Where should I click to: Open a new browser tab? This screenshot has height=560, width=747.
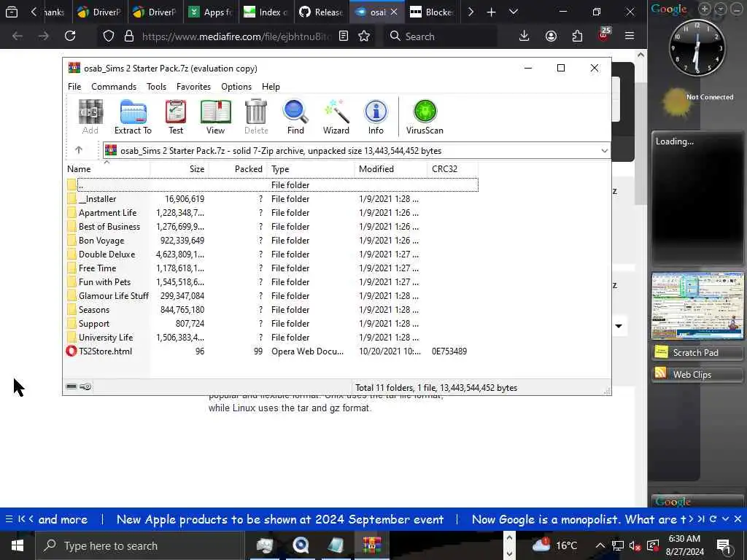point(491,12)
